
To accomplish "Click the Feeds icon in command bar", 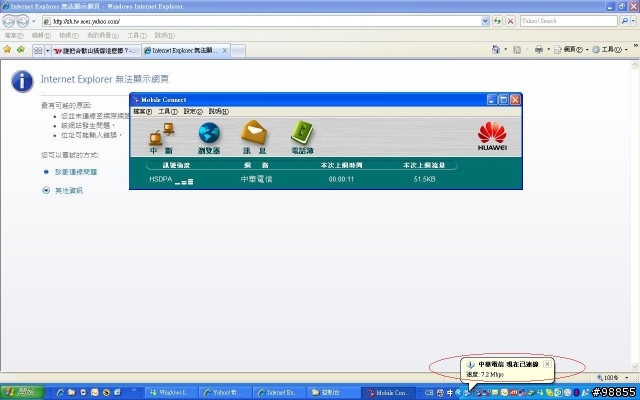I will 517,50.
